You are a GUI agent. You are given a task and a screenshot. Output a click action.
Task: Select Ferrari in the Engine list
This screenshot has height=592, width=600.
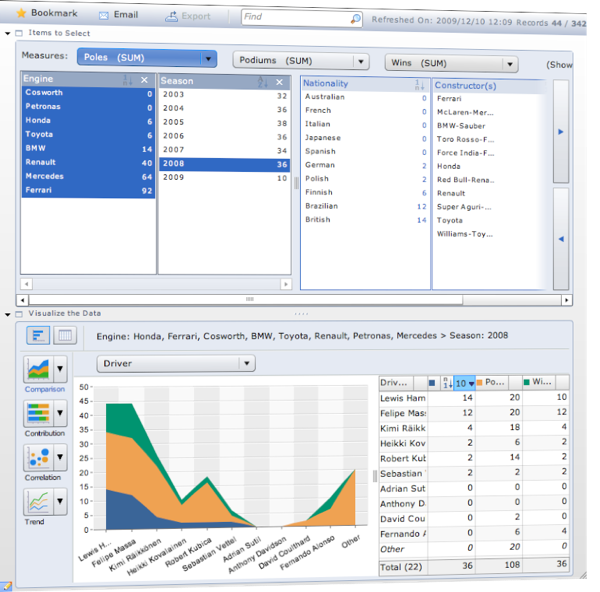point(88,190)
